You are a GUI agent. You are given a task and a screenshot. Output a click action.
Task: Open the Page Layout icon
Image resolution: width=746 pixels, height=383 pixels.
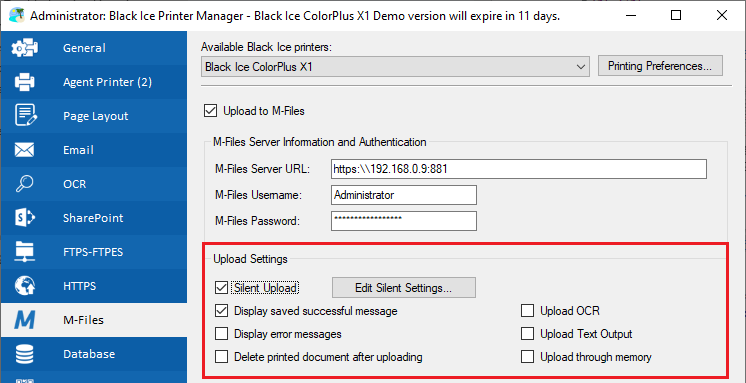coord(24,116)
